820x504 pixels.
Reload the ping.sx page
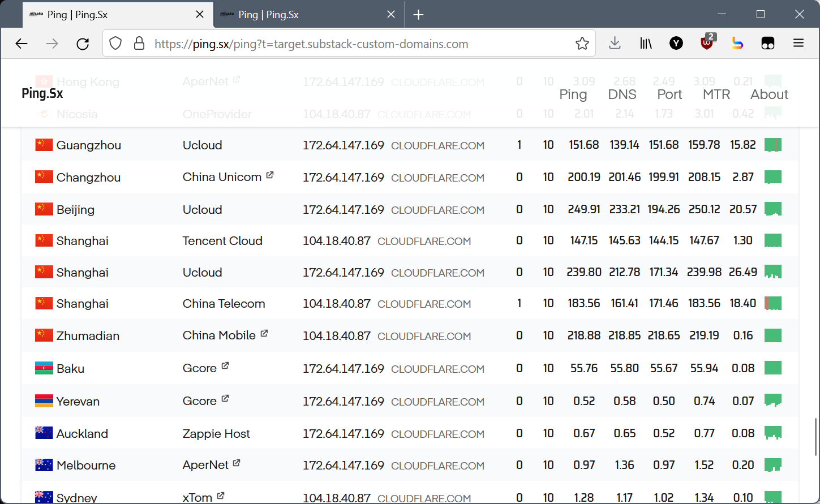[x=83, y=43]
